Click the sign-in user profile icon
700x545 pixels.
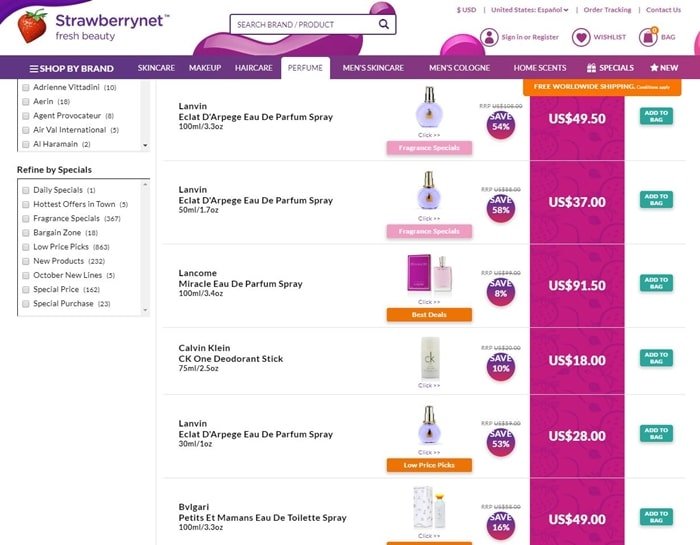pos(489,37)
